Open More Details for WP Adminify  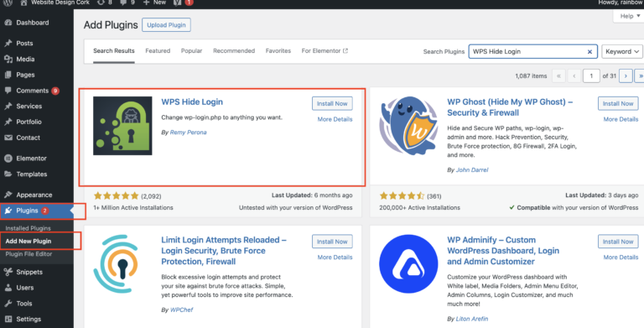[x=621, y=258]
